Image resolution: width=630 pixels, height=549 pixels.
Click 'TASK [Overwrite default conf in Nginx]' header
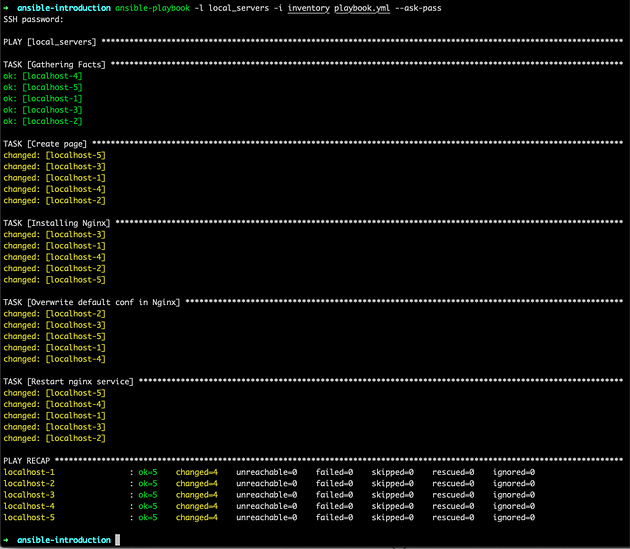coord(92,302)
